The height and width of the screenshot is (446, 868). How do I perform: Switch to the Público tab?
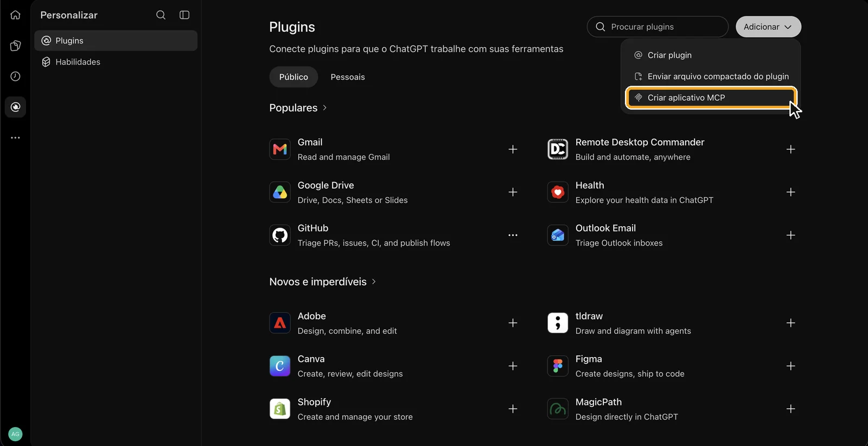click(x=293, y=77)
